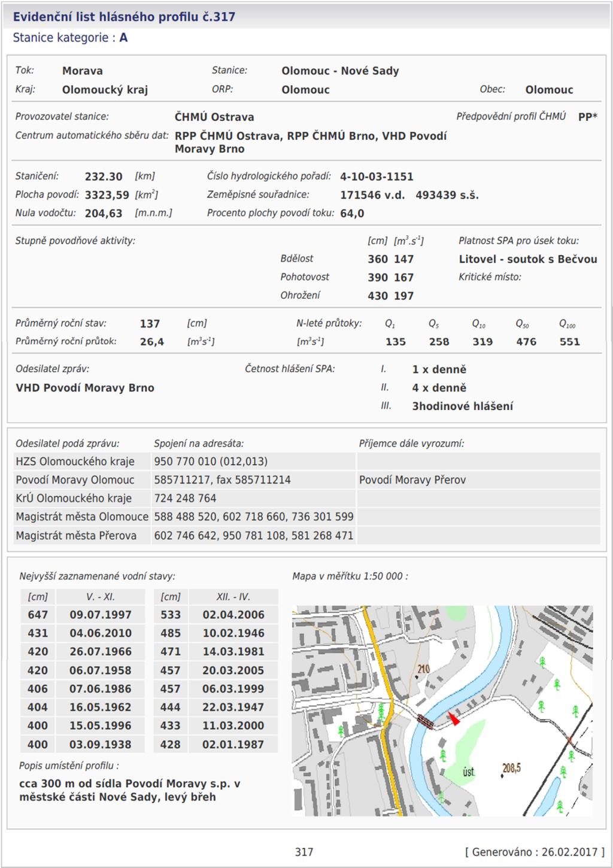Select the "Magistrát města Přerova" row
Image resolution: width=613 pixels, height=868 pixels.
(x=306, y=536)
